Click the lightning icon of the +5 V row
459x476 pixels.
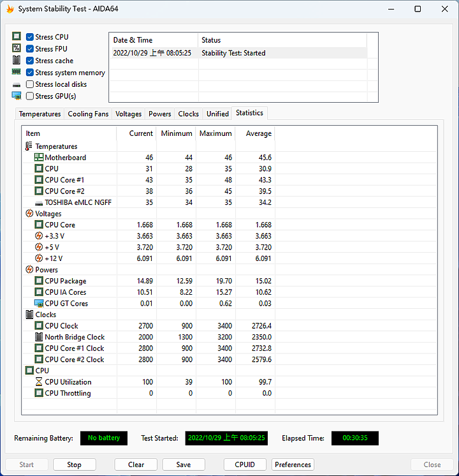(38, 247)
